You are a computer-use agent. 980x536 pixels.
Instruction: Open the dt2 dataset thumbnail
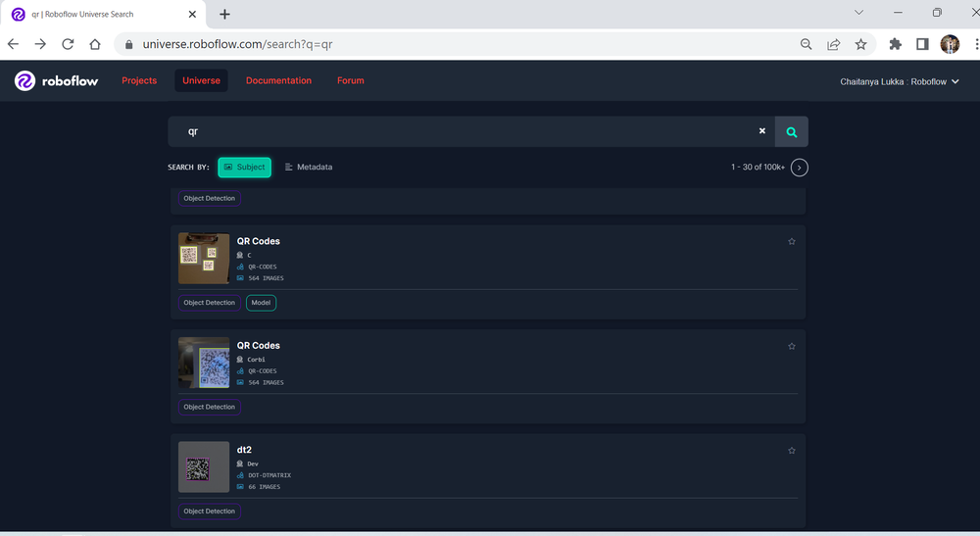204,467
